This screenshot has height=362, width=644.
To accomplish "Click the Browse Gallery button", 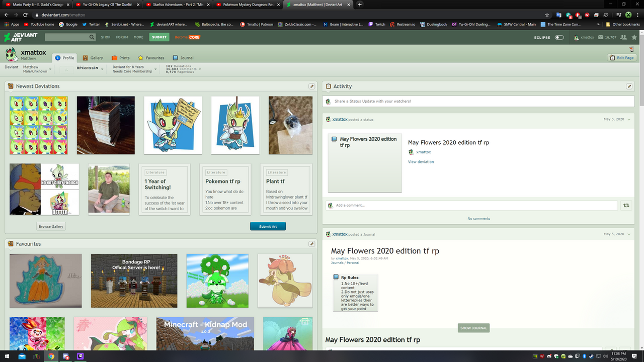I will coord(51,226).
